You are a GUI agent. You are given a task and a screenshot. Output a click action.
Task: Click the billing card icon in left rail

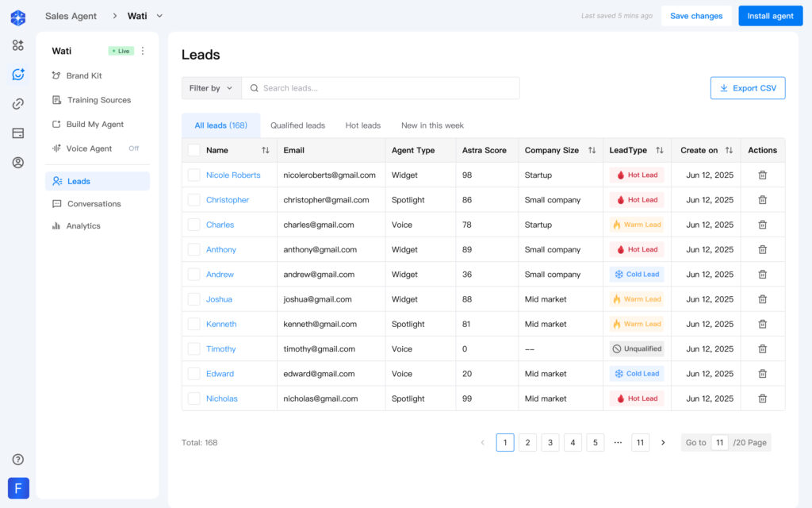click(x=18, y=133)
